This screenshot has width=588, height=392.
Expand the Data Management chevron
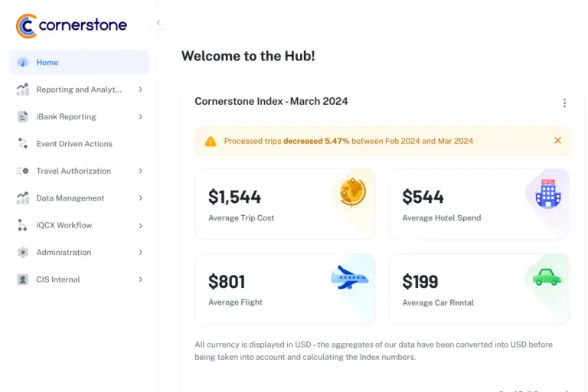click(x=141, y=198)
